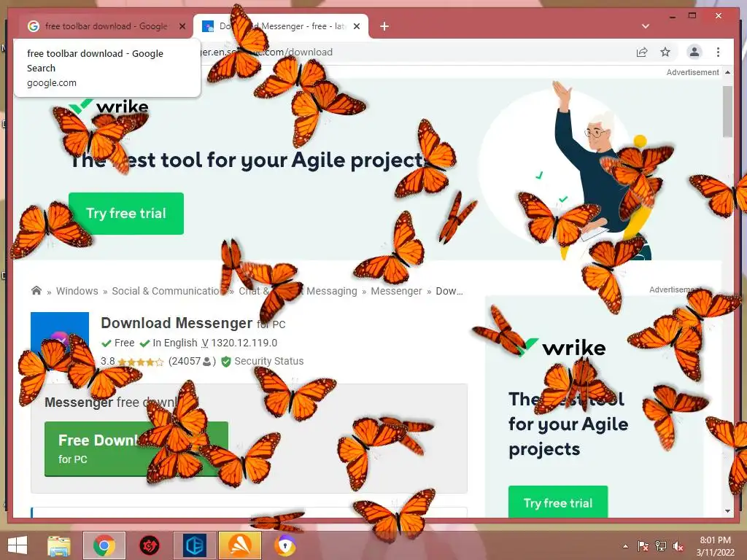747x560 pixels.
Task: Go to the home breadcrumb icon
Action: point(36,290)
